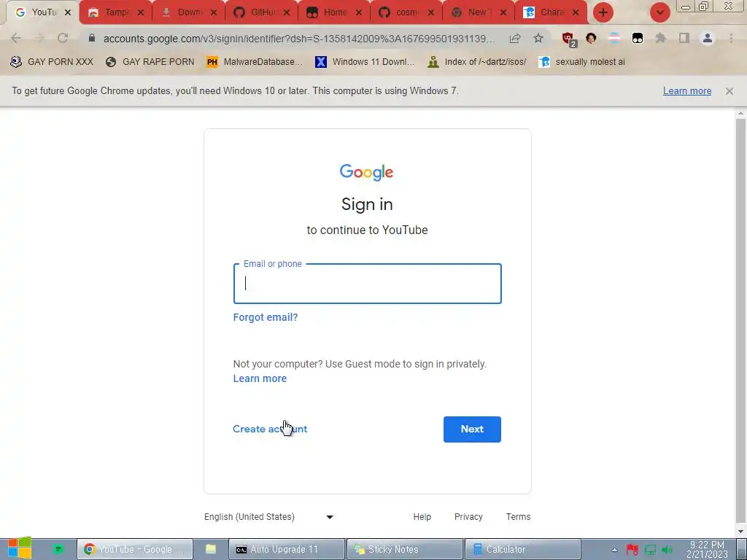Show hidden system tray icons arrow
747x560 pixels.
pyautogui.click(x=614, y=550)
